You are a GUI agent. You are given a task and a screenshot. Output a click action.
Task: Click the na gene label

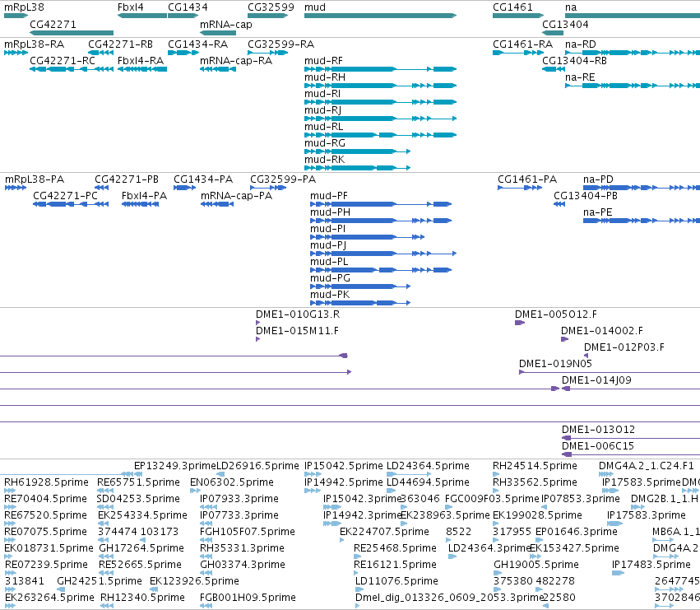571,7
